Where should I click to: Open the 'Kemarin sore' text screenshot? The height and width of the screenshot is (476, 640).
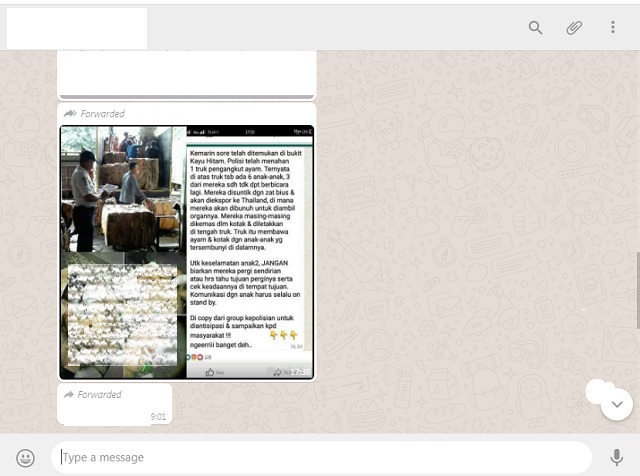tap(250, 250)
